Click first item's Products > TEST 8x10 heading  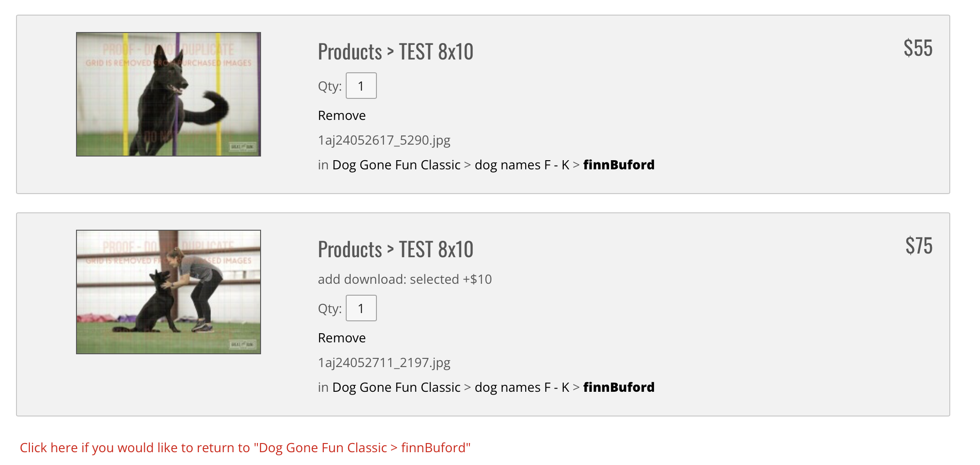point(396,51)
